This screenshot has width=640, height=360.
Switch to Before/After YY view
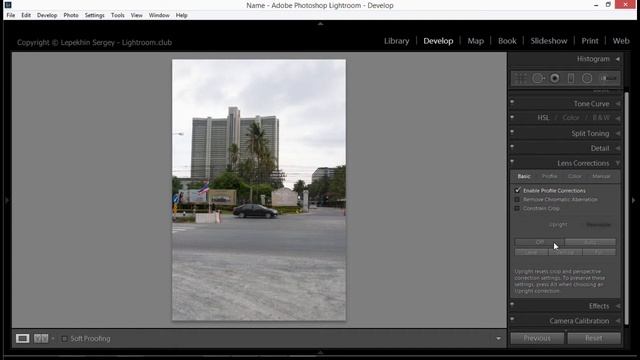[41, 338]
